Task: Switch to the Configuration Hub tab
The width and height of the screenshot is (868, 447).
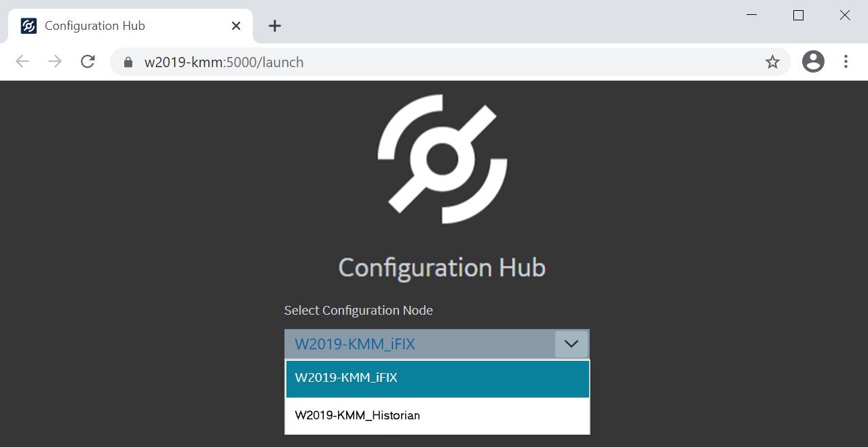Action: [130, 26]
